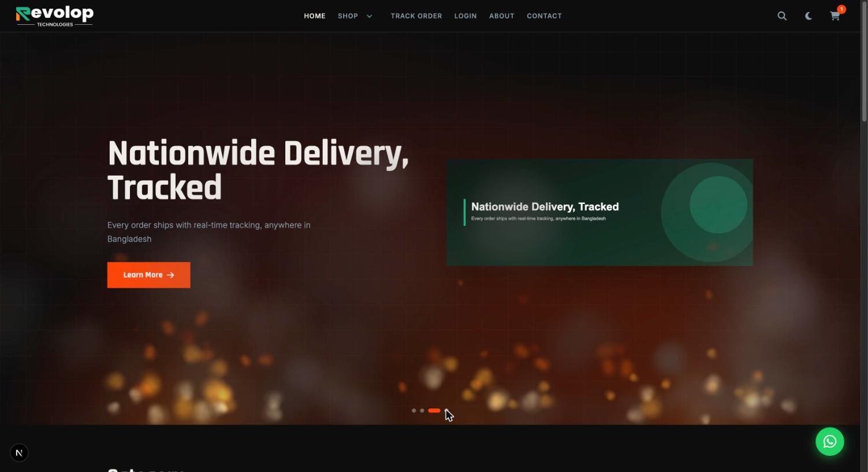Click the orange Learn More button

click(x=149, y=275)
